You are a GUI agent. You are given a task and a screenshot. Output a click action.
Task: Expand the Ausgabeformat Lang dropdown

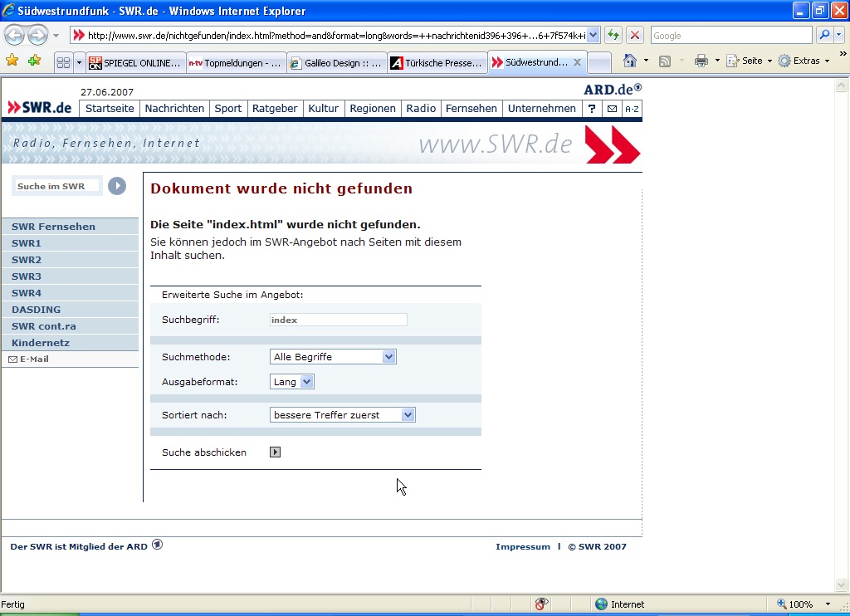tap(306, 382)
